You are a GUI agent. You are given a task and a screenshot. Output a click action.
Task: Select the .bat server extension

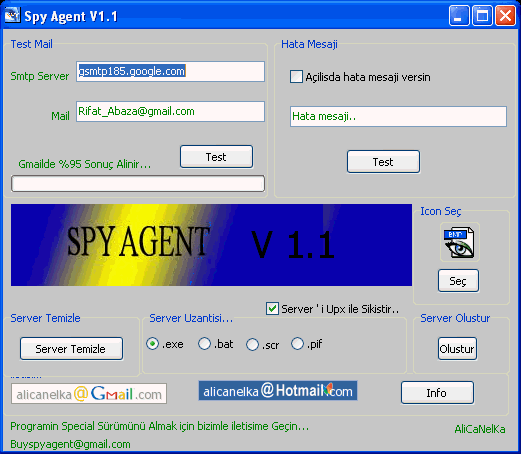point(204,344)
